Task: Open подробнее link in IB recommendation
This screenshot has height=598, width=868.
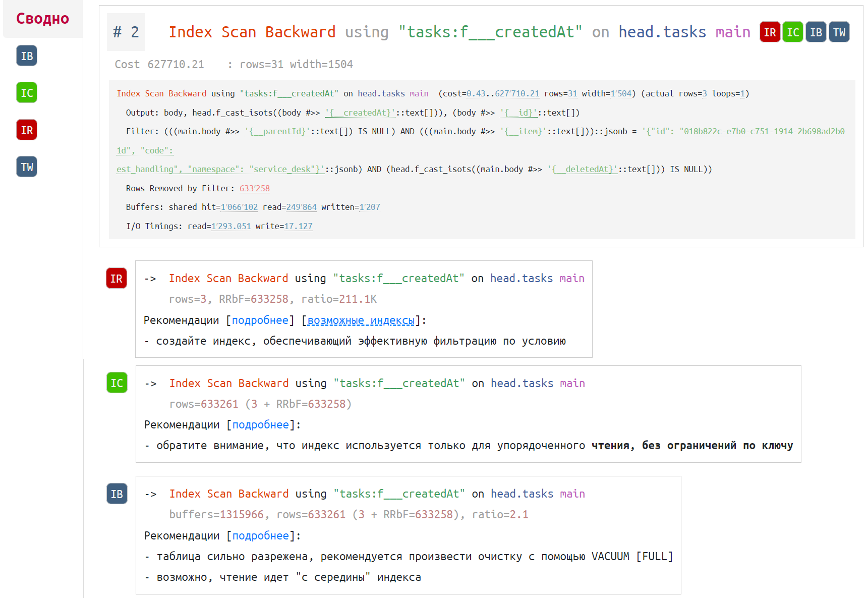Action: [x=261, y=536]
